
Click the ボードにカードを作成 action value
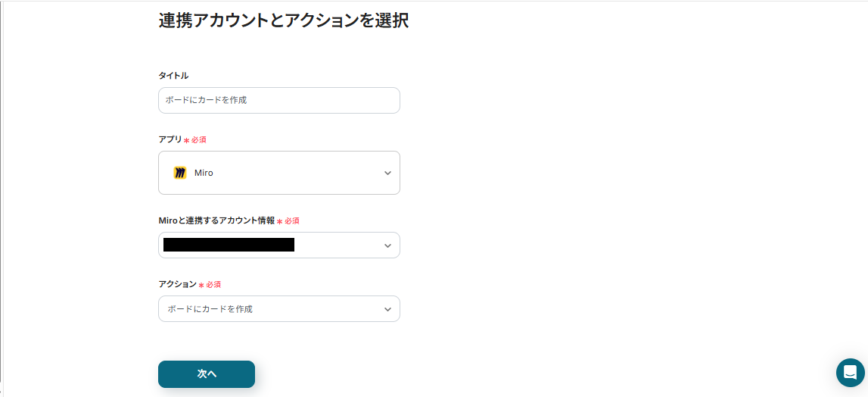pos(210,309)
